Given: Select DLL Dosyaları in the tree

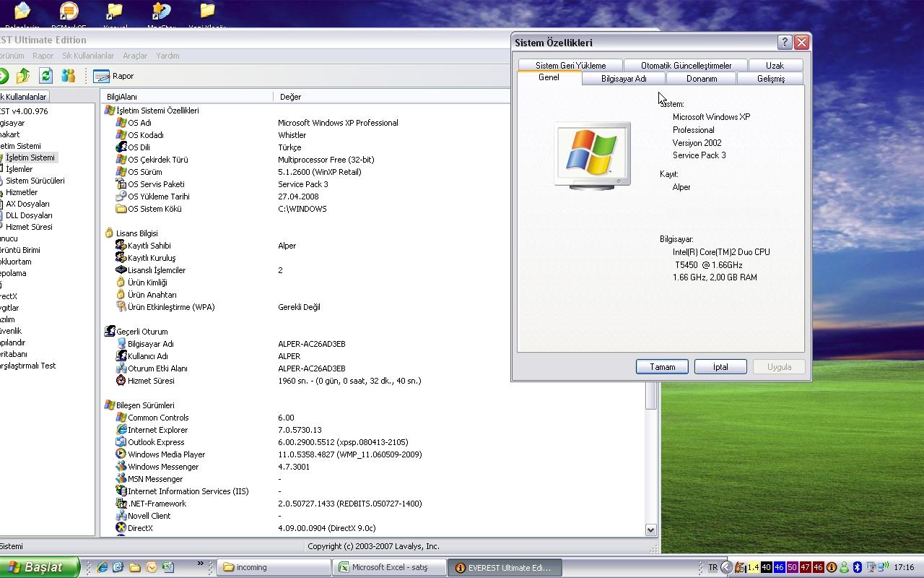Looking at the screenshot, I should [x=29, y=215].
